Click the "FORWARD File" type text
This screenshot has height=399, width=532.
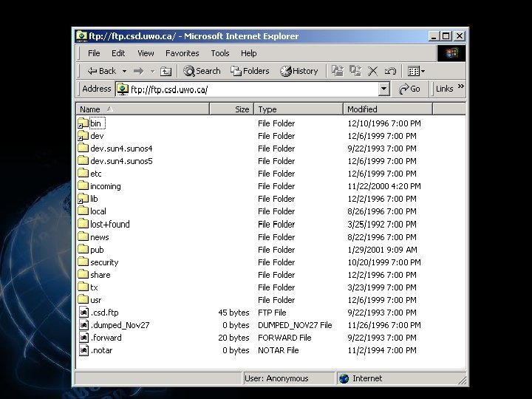pos(284,338)
